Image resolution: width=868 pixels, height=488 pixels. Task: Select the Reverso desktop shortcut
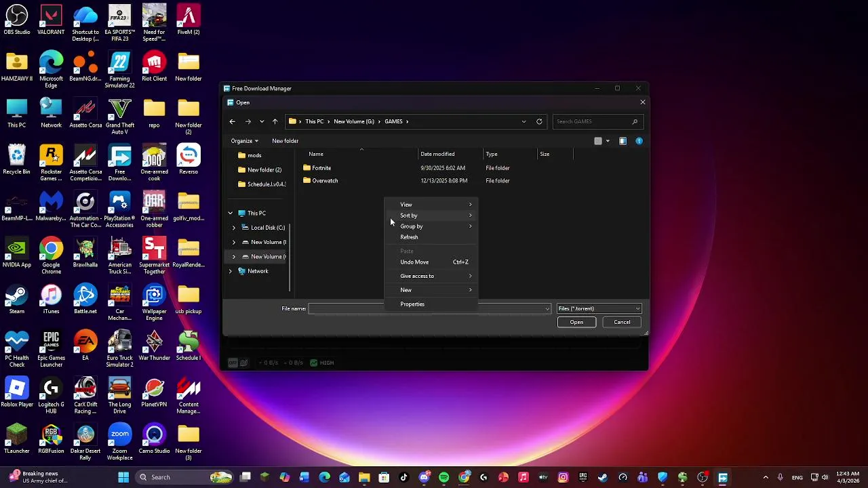[189, 160]
